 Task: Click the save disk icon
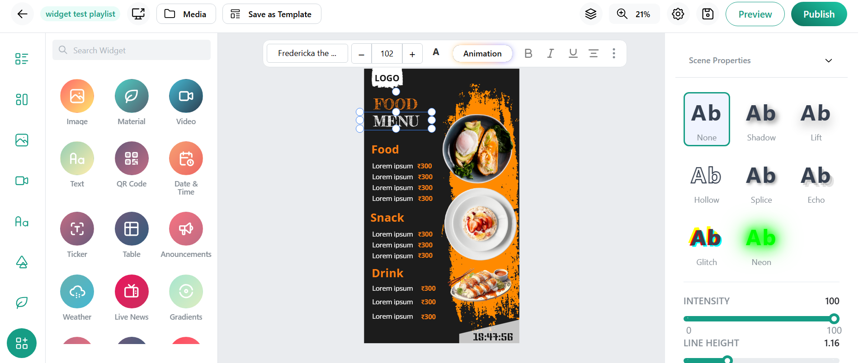(x=708, y=14)
